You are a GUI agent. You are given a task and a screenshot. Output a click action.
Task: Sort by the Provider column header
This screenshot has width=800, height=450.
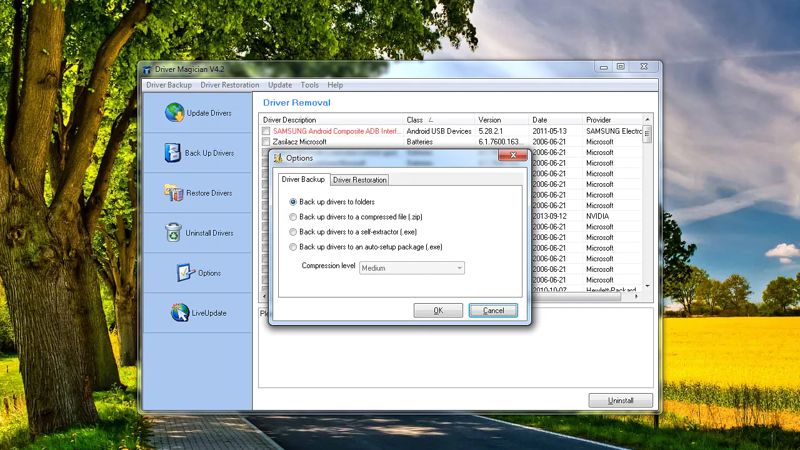[612, 120]
